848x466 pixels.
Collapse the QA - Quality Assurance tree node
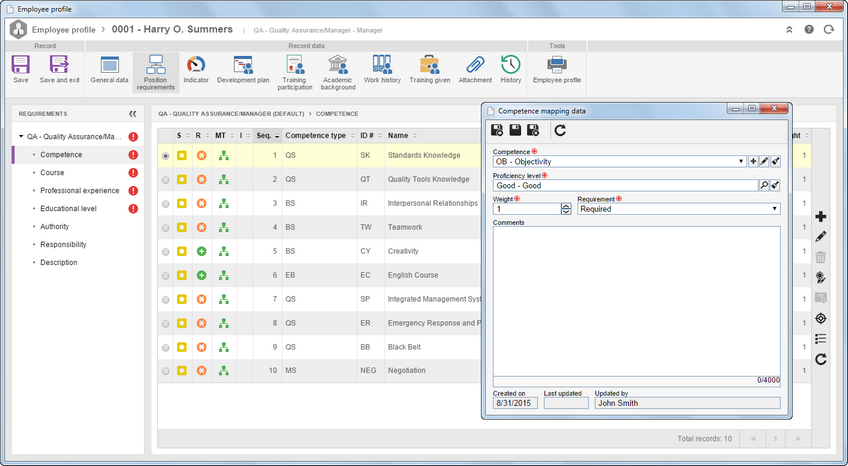point(21,137)
